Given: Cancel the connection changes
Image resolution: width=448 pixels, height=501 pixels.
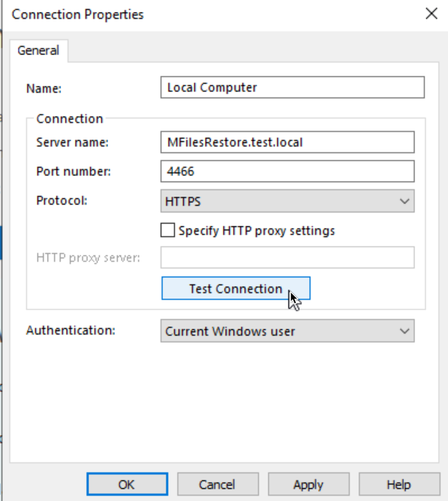Looking at the screenshot, I should point(218,484).
